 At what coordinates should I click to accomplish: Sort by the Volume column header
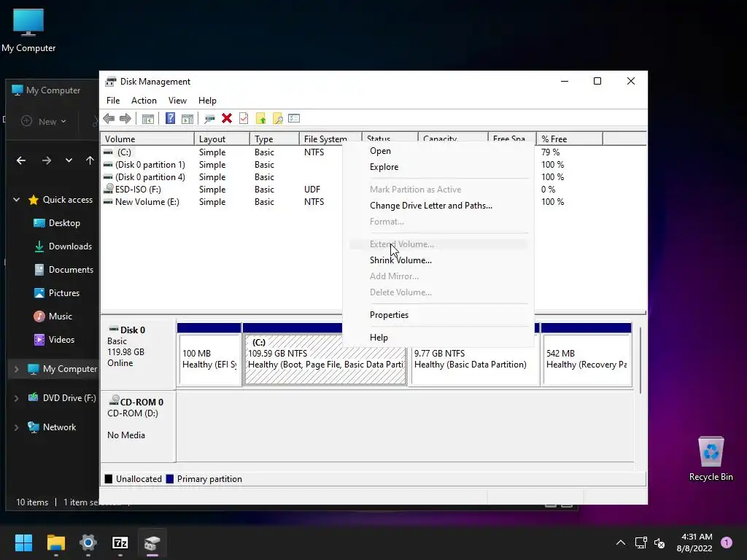click(147, 139)
